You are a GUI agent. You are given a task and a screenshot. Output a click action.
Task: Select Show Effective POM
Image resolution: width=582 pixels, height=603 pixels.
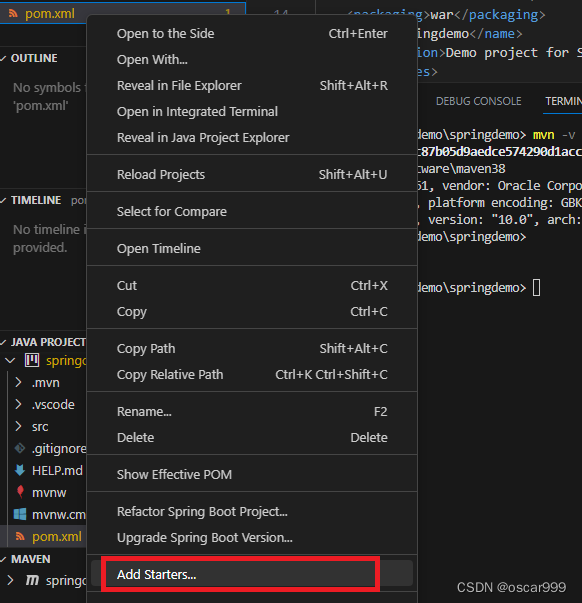[252, 475]
